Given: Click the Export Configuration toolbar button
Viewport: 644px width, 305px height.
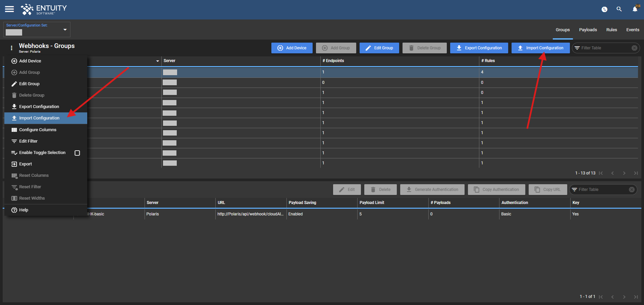Looking at the screenshot, I should tap(479, 48).
